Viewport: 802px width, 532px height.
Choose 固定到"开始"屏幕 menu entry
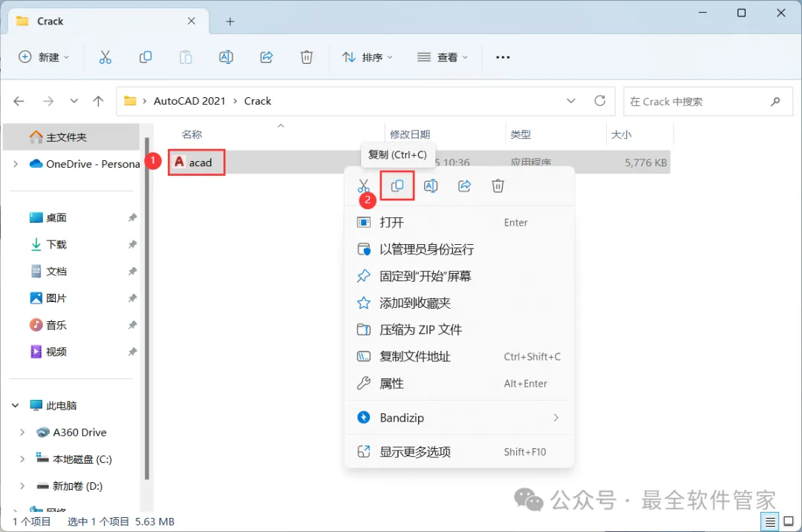460,276
